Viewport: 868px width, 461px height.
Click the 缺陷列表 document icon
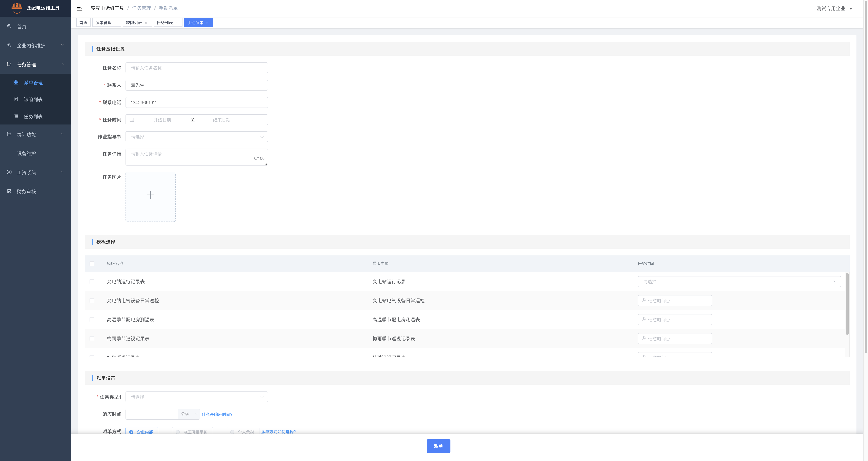16,99
